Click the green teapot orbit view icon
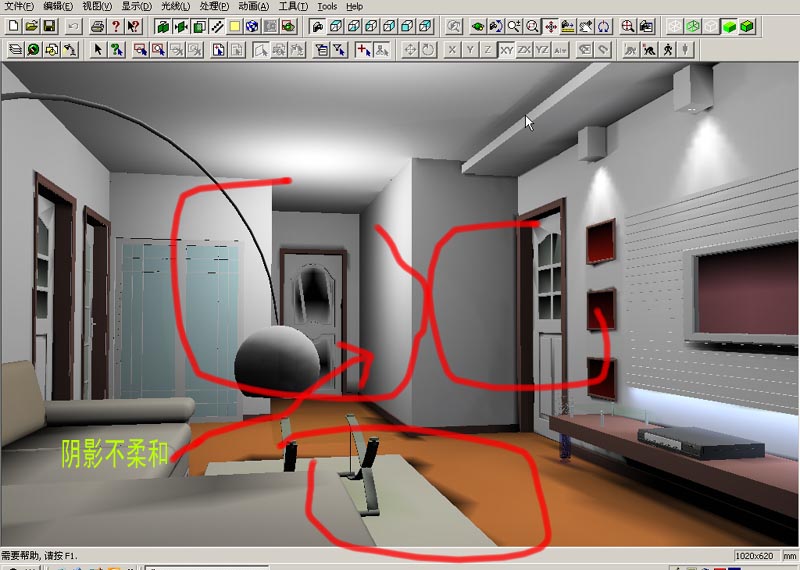This screenshot has height=570, width=800. click(478, 26)
